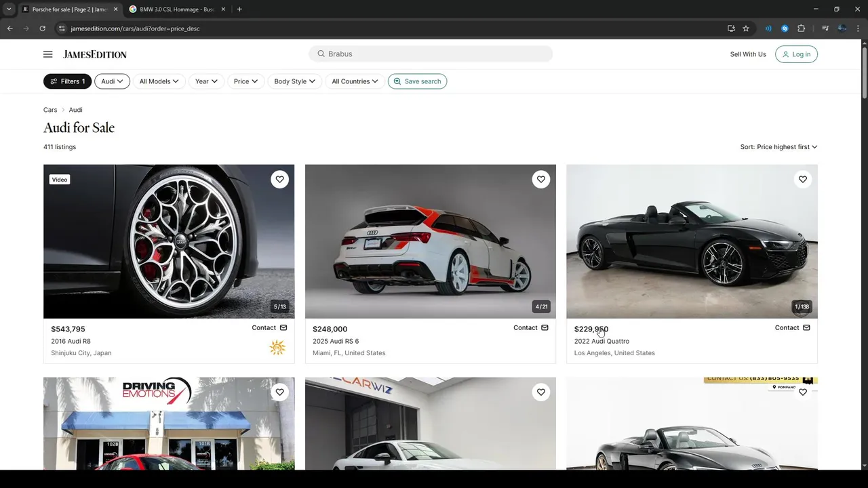
Task: Open the hamburger menu beside JamesEdition logo
Action: pos(47,54)
